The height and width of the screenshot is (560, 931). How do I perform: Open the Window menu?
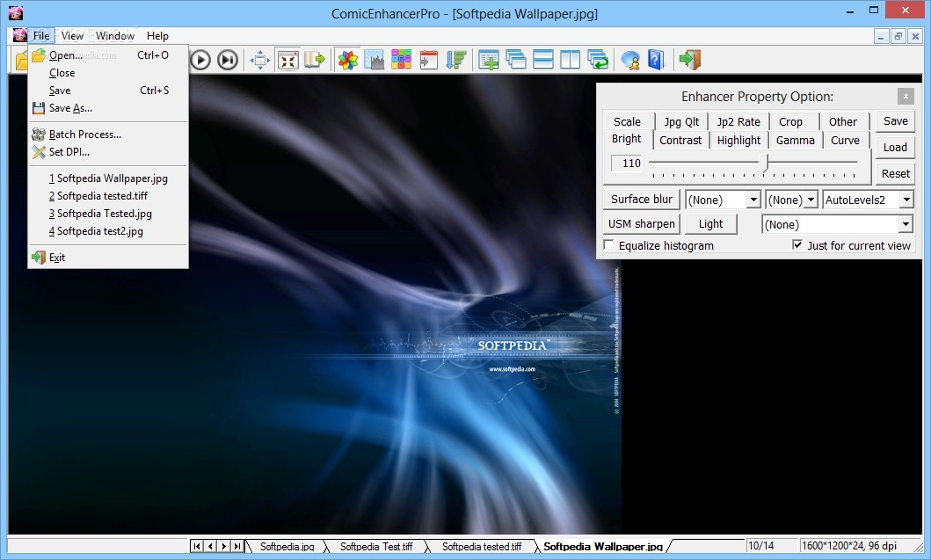click(115, 36)
